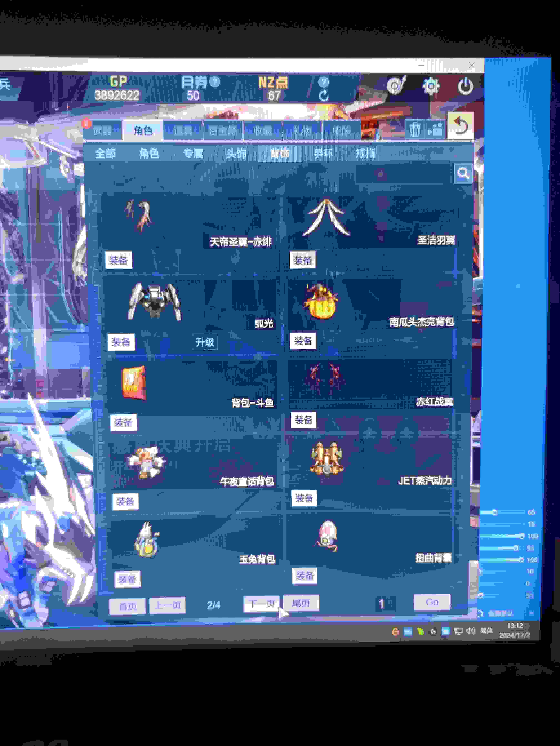Select the 头饰 filter
Viewport: 560px width, 746px height.
coord(236,153)
